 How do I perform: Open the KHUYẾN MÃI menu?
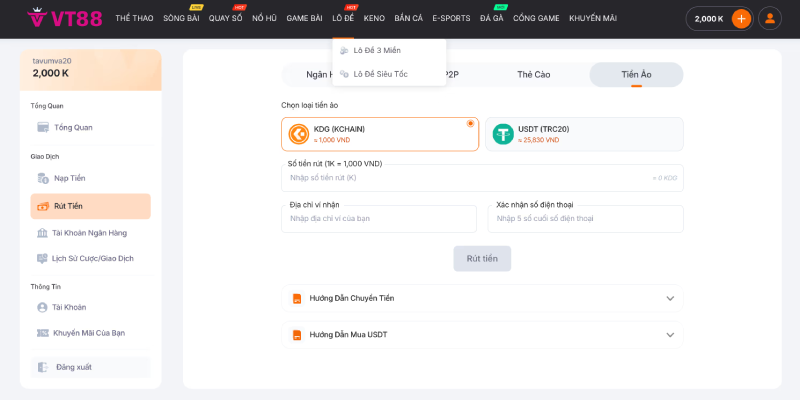point(593,18)
